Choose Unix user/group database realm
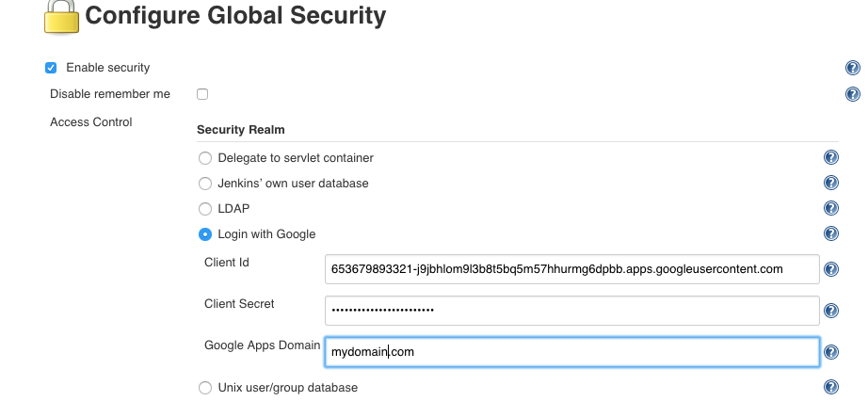This screenshot has width=868, height=401. coord(205,388)
